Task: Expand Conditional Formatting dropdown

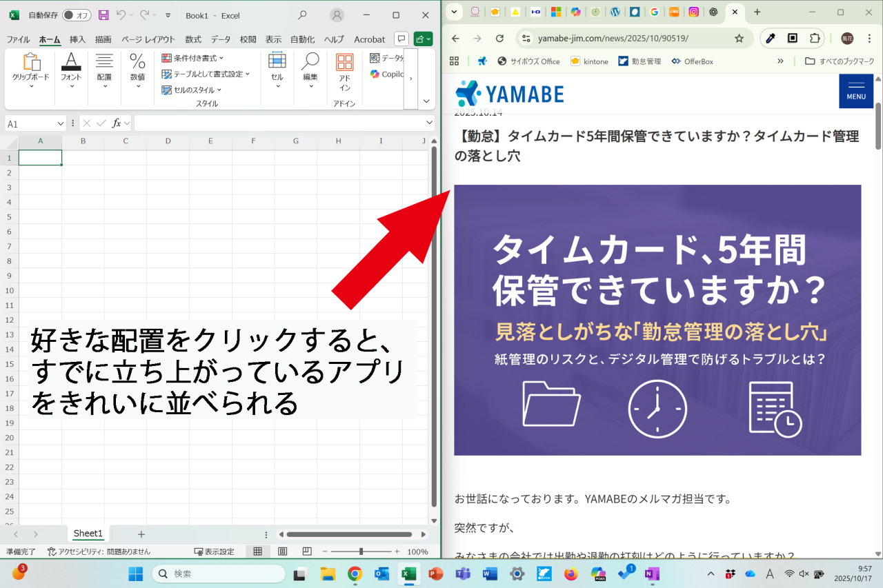Action: click(x=193, y=58)
